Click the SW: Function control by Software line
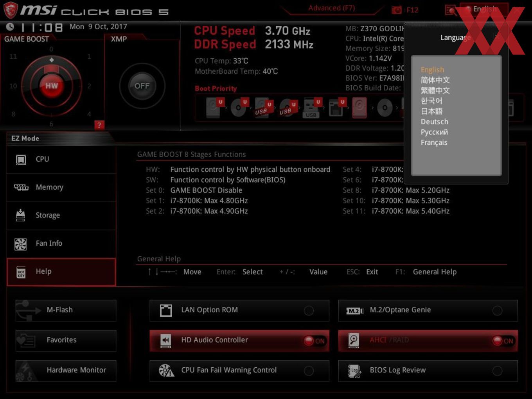 216,180
